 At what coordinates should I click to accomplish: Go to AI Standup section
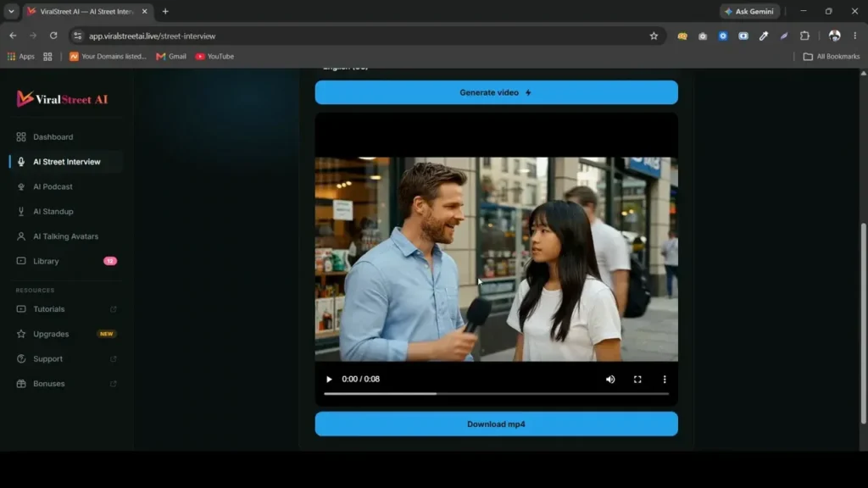(x=65, y=211)
